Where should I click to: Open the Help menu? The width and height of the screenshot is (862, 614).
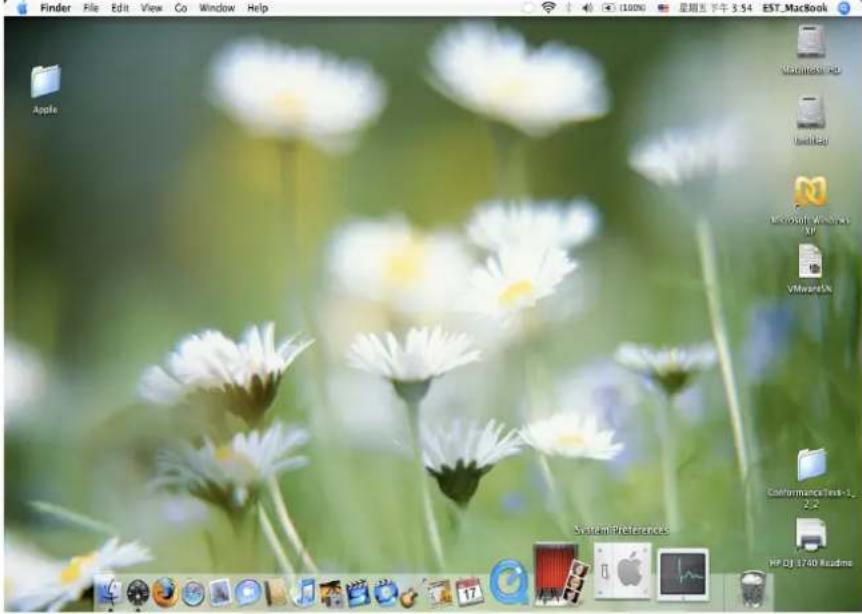pos(257,8)
